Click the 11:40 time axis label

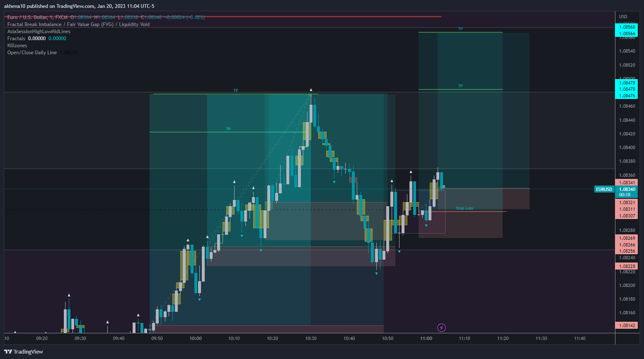(x=580, y=338)
